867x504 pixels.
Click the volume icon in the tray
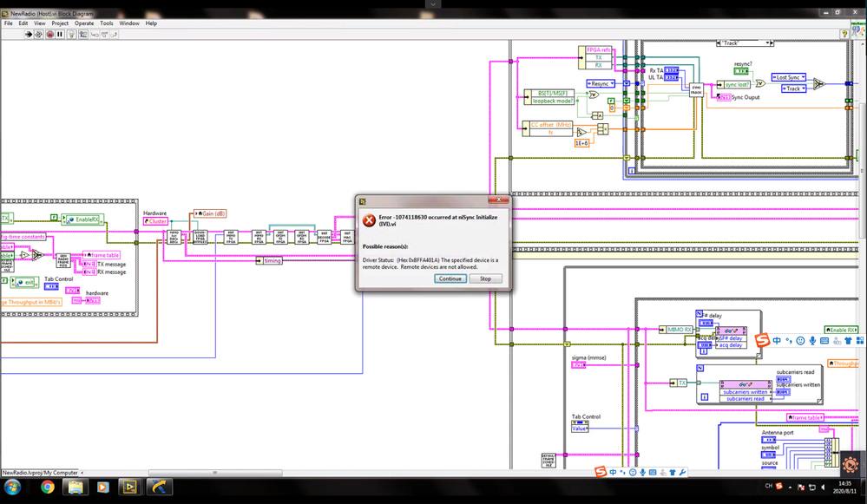(x=824, y=487)
